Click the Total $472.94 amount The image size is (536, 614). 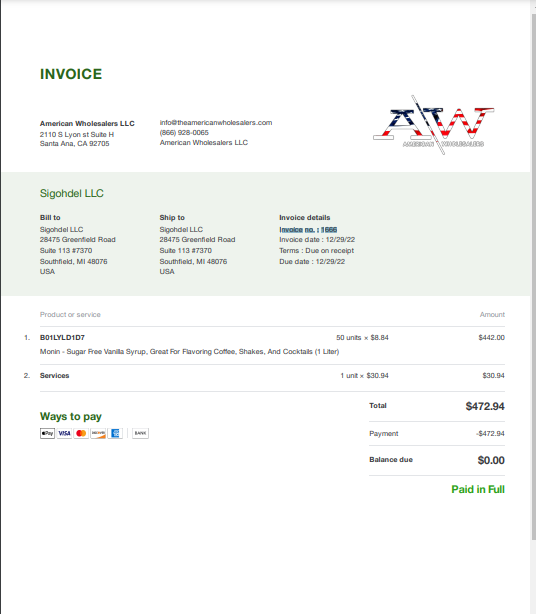point(485,406)
